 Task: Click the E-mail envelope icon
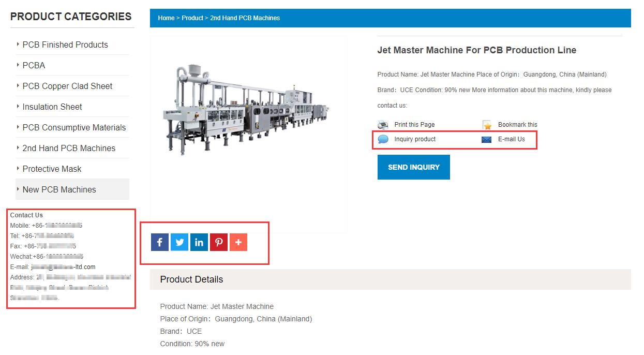[487, 139]
